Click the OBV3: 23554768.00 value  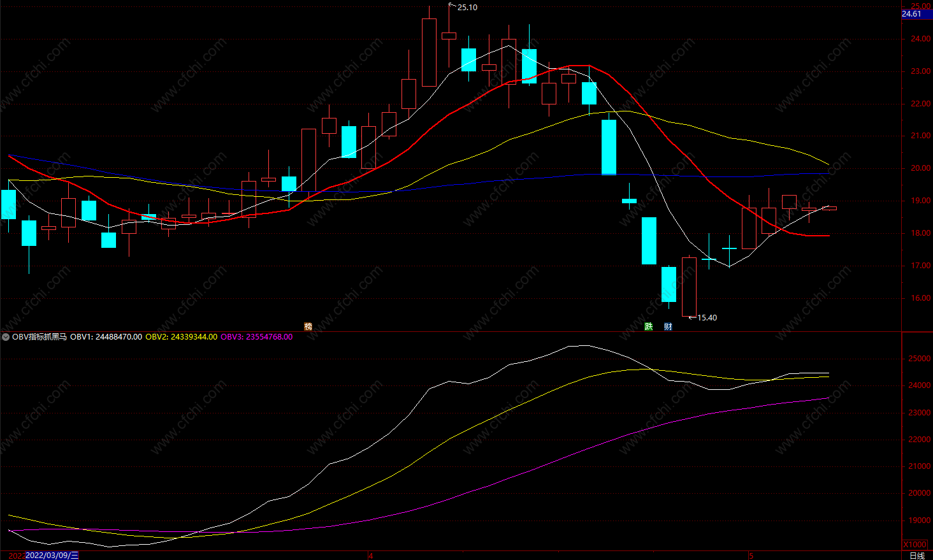(x=257, y=337)
